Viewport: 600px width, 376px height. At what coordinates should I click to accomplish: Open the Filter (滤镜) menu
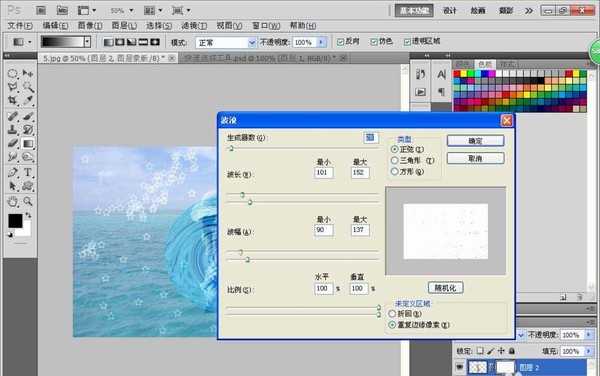coord(194,26)
